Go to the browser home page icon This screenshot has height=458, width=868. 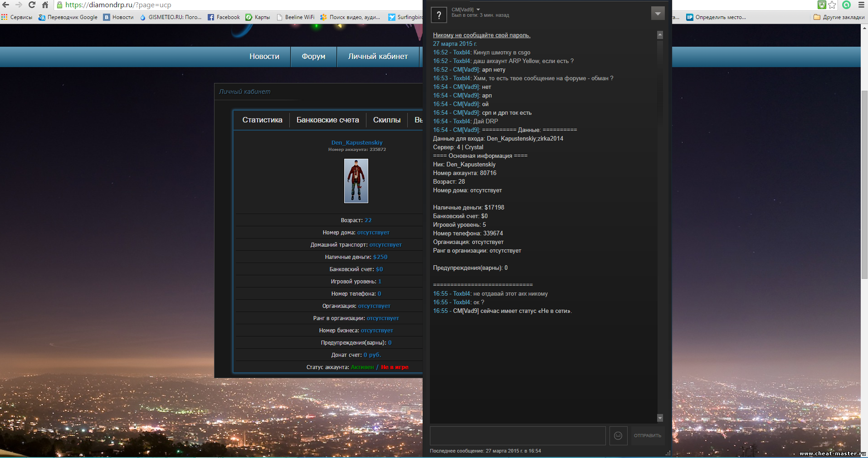45,5
